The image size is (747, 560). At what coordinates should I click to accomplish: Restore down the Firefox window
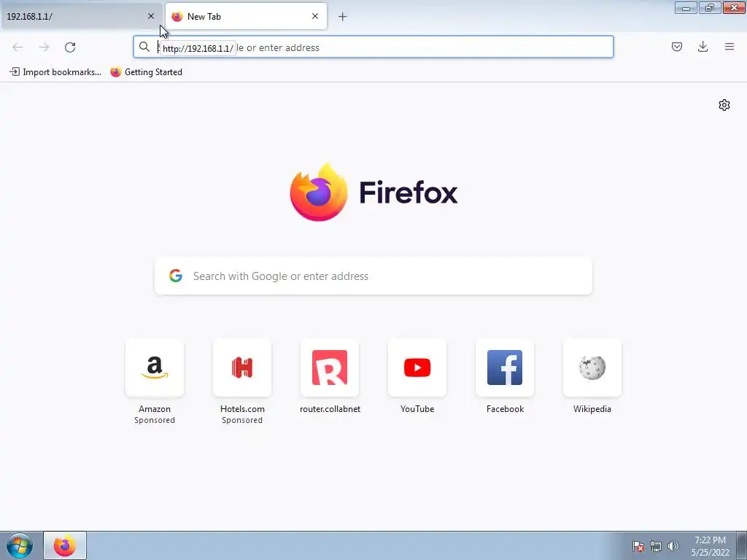(x=710, y=7)
